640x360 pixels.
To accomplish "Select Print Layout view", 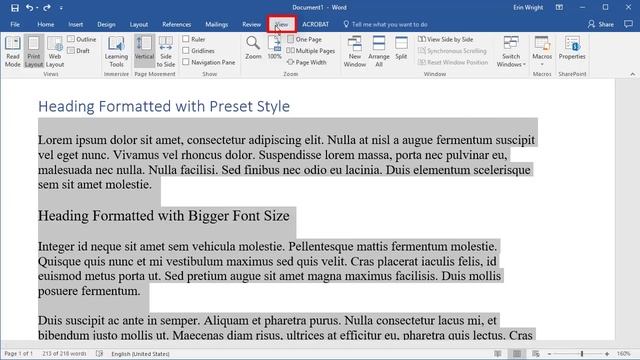I will tap(33, 51).
